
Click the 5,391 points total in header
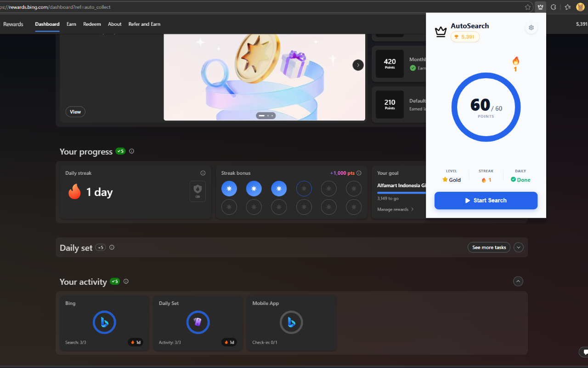coord(582,24)
